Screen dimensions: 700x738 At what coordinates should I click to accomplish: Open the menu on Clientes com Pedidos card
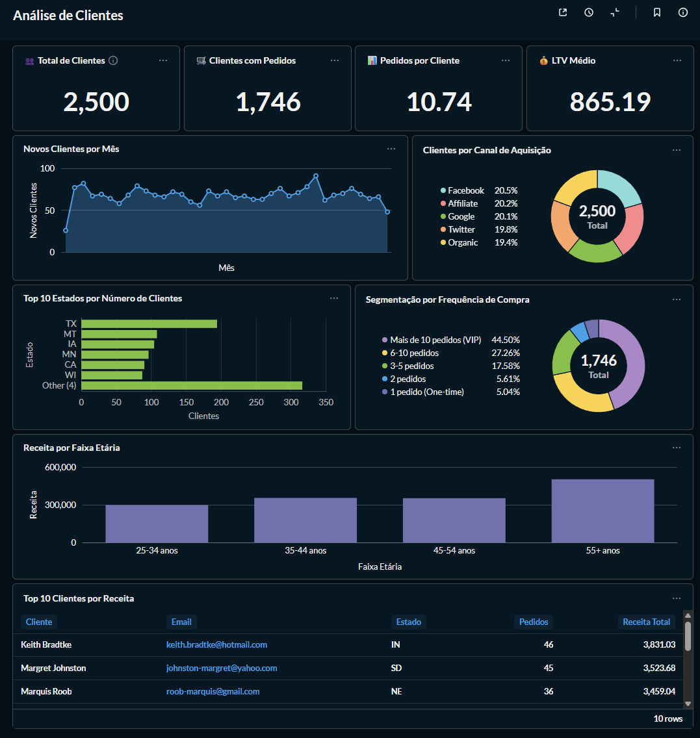pyautogui.click(x=334, y=60)
